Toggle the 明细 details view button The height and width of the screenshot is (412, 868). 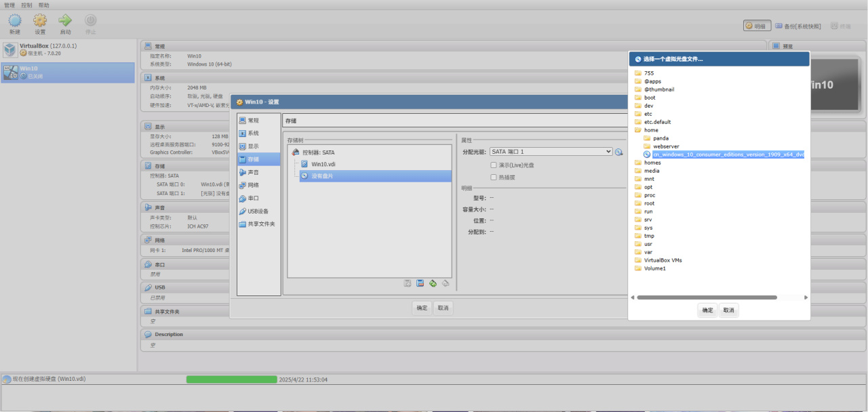756,26
